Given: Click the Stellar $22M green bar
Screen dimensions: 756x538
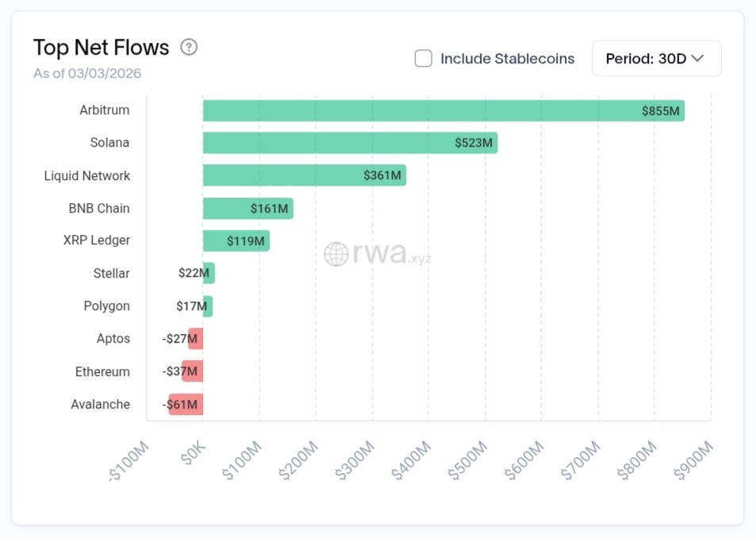Looking at the screenshot, I should pos(209,273).
